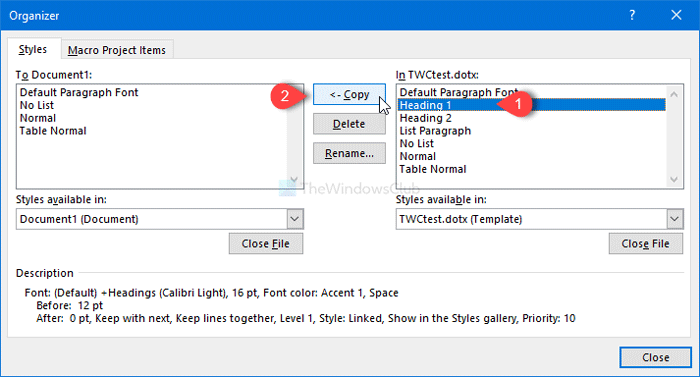Open the Help question mark icon
The width and height of the screenshot is (700, 377).
pos(632,15)
